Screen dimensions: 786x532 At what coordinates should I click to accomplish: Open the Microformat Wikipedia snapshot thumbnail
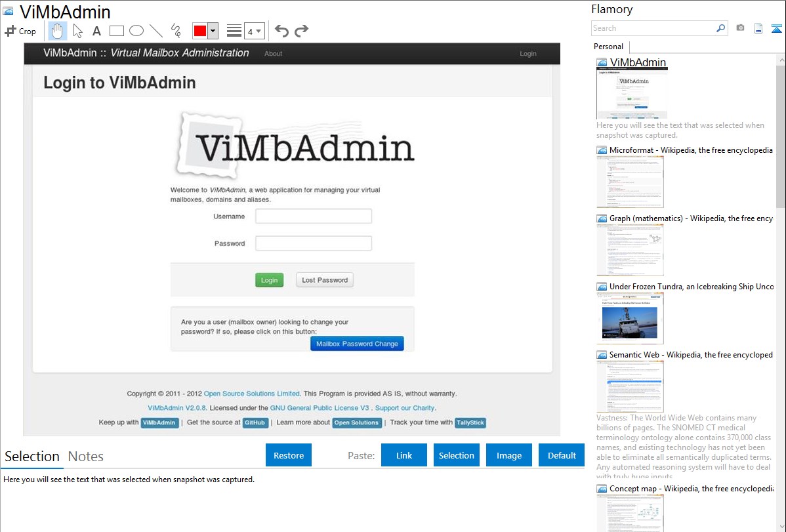coord(630,182)
